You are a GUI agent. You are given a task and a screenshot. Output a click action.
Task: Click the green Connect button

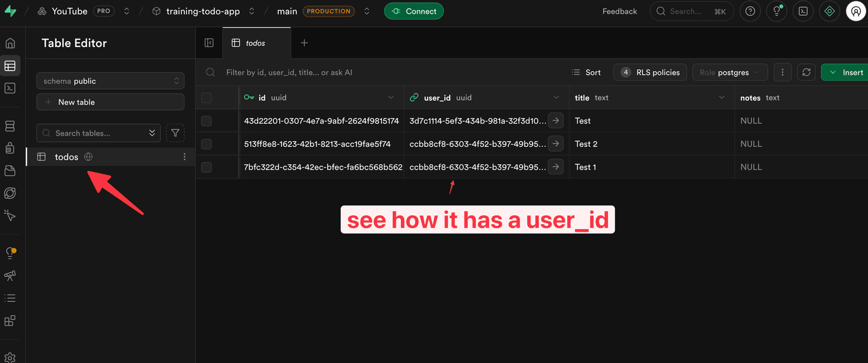pos(414,11)
